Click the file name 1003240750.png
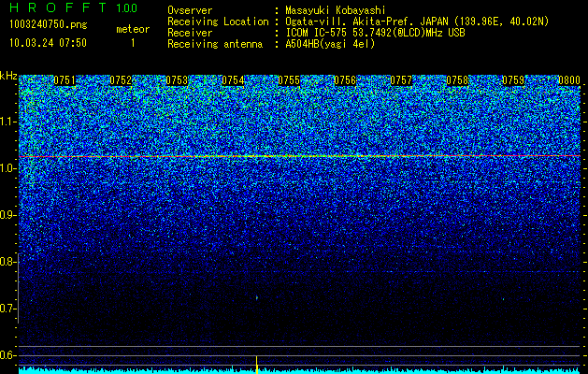This screenshot has height=374, width=588. click(x=49, y=25)
